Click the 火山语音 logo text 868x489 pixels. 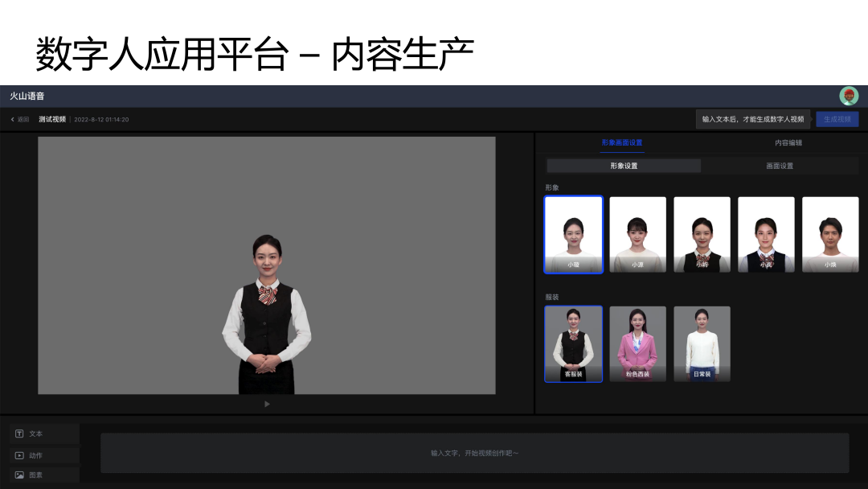27,97
